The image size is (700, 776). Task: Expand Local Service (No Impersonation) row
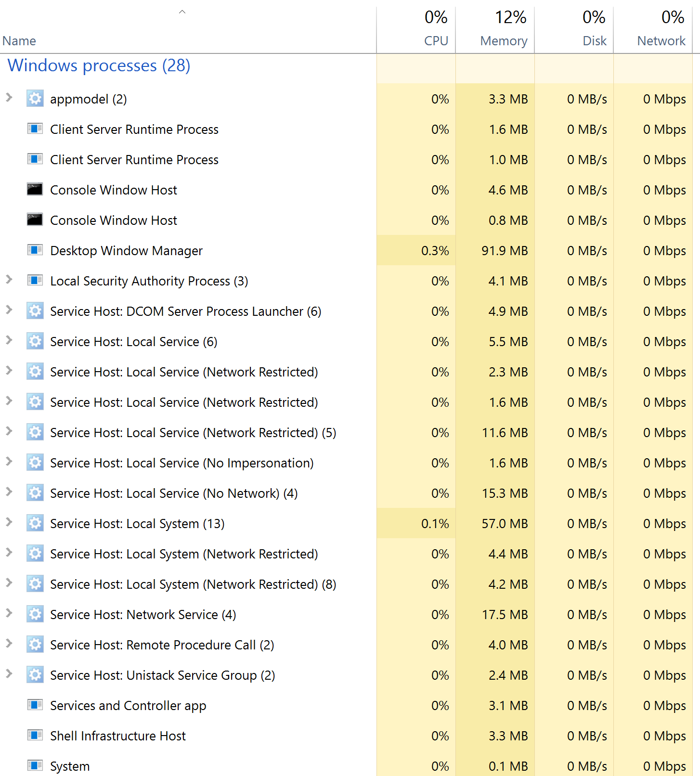[x=9, y=462]
